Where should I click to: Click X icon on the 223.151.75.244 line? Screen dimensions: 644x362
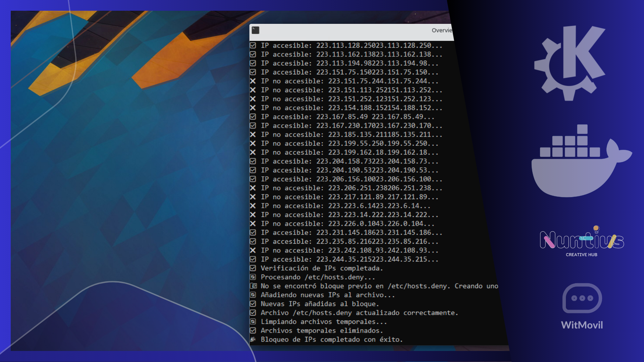click(x=253, y=81)
